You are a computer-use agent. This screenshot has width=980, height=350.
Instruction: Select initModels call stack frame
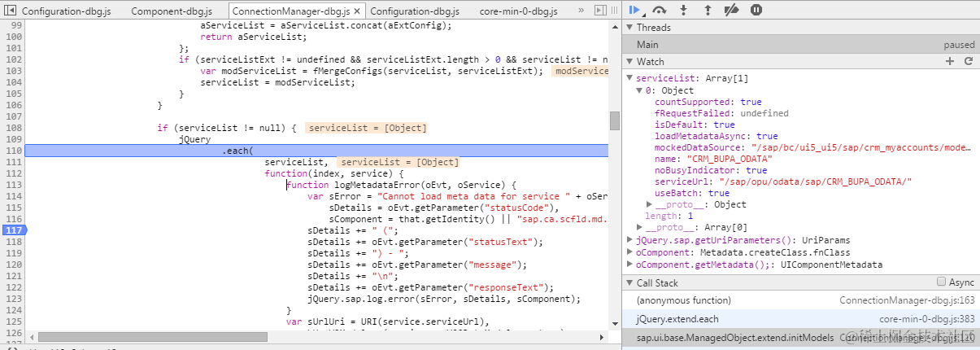tap(800, 338)
